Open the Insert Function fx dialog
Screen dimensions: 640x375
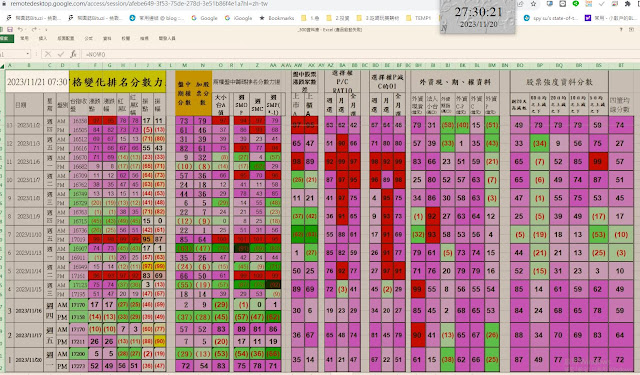click(73, 54)
